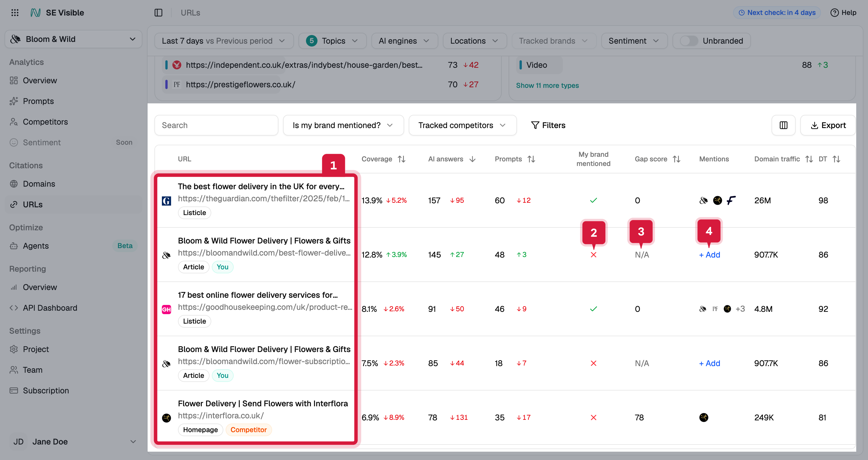Click the Help question mark icon

[834, 13]
